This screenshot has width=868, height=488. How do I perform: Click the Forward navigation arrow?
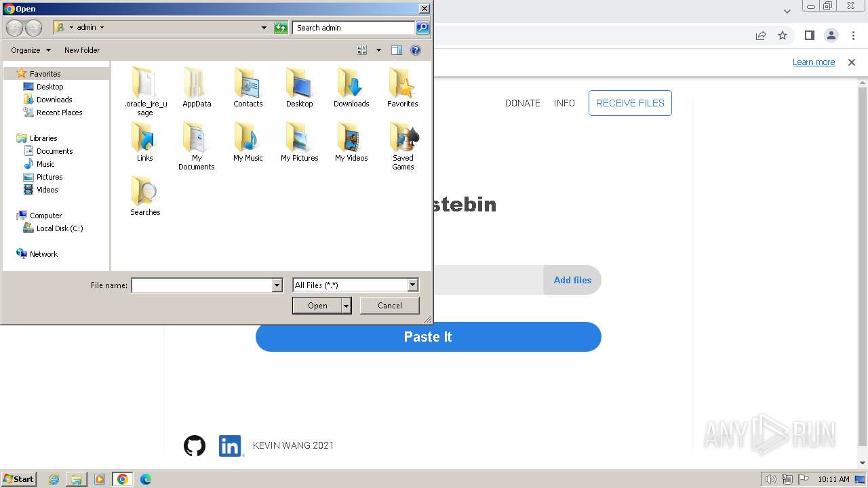pyautogui.click(x=33, y=28)
